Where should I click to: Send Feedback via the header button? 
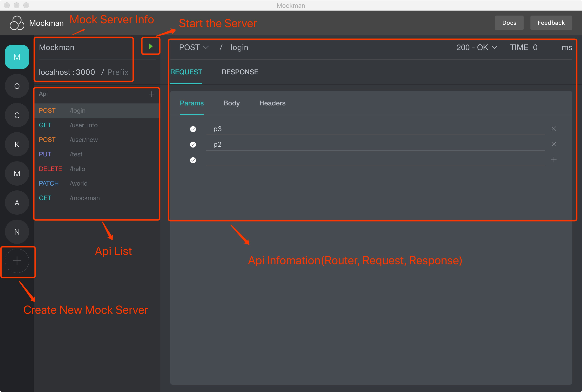pos(551,23)
